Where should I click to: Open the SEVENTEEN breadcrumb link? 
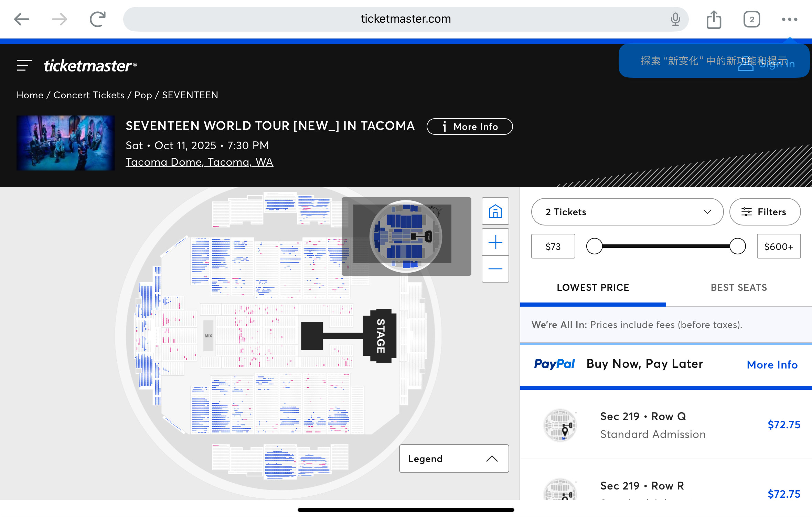190,95
